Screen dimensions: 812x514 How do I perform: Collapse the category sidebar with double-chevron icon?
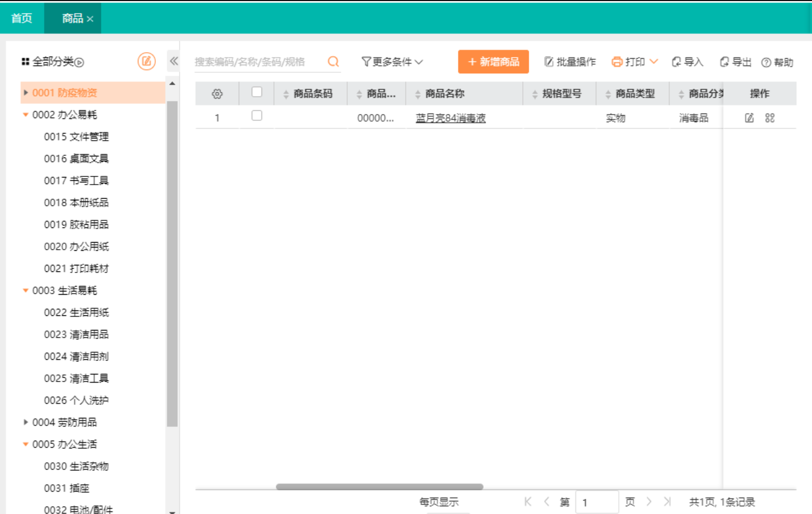(x=174, y=61)
